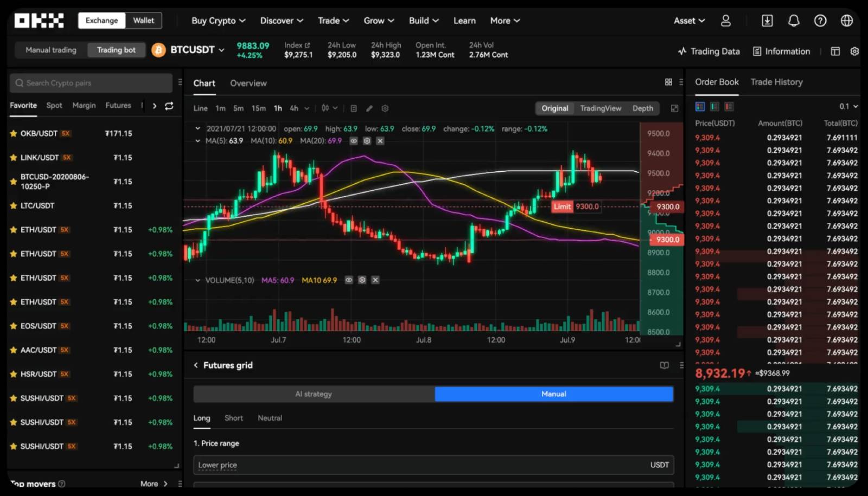Click the Search Crypto pairs field
The height and width of the screenshot is (496, 868).
91,83
